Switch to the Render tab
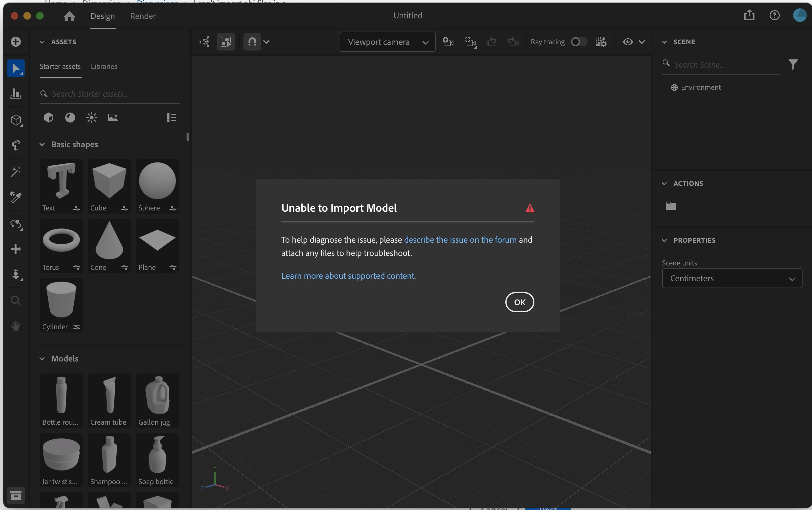 coord(143,16)
